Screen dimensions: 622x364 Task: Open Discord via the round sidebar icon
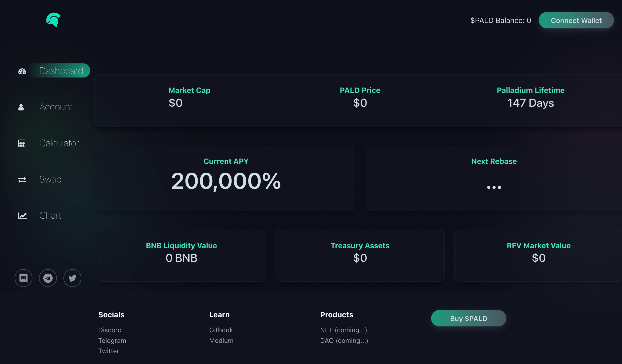click(x=24, y=278)
